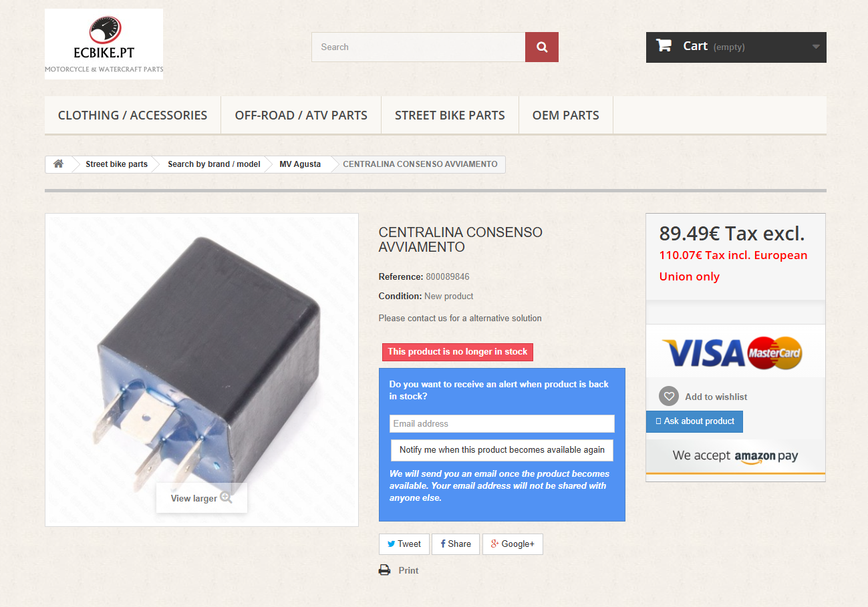Share product on Google+
Screen dimensions: 868x607
(513, 544)
